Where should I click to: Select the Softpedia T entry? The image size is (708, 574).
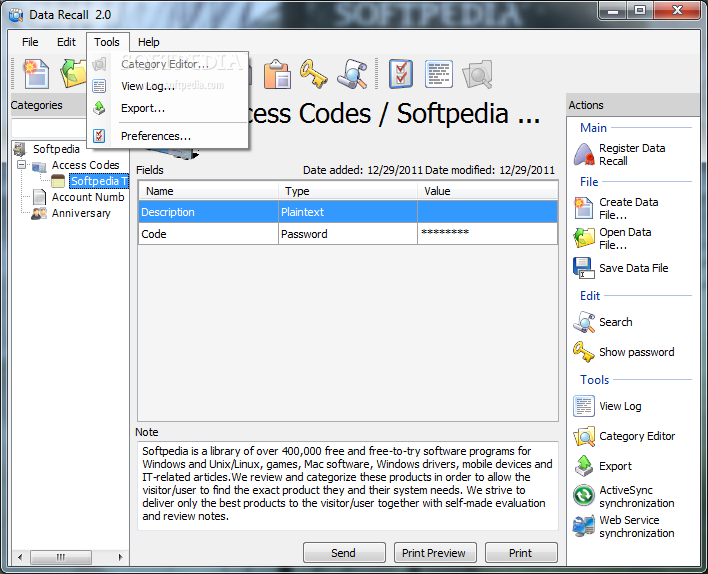(99, 181)
